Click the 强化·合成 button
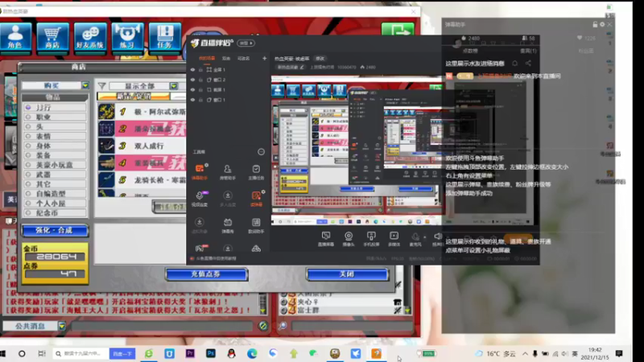 click(x=55, y=230)
